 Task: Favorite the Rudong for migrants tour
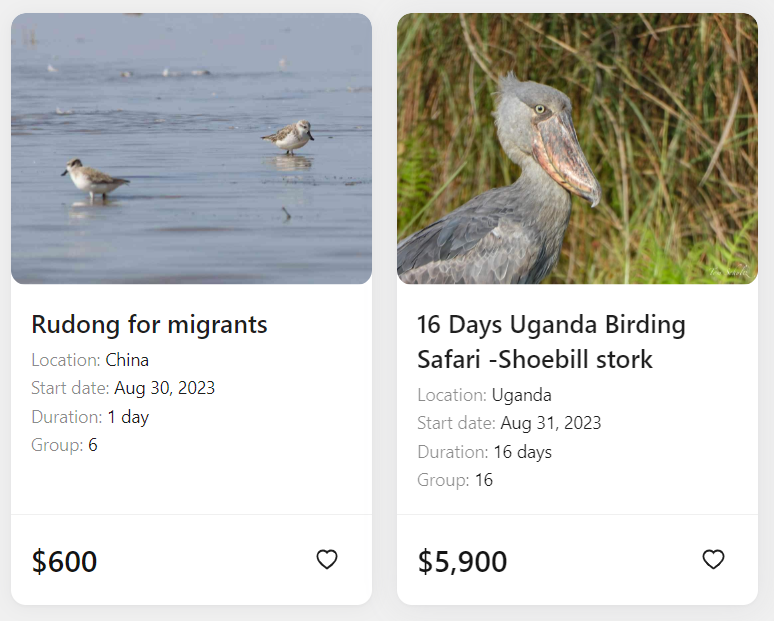[327, 559]
